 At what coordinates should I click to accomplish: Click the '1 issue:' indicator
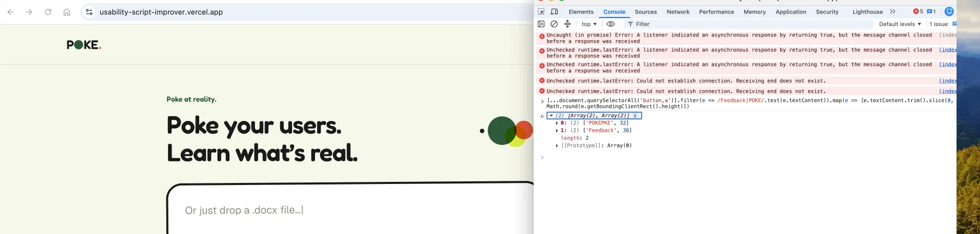pyautogui.click(x=942, y=24)
